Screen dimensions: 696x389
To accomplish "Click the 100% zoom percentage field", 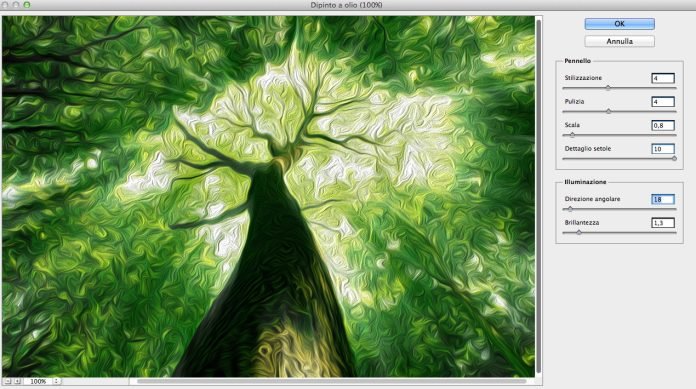I will [x=38, y=381].
